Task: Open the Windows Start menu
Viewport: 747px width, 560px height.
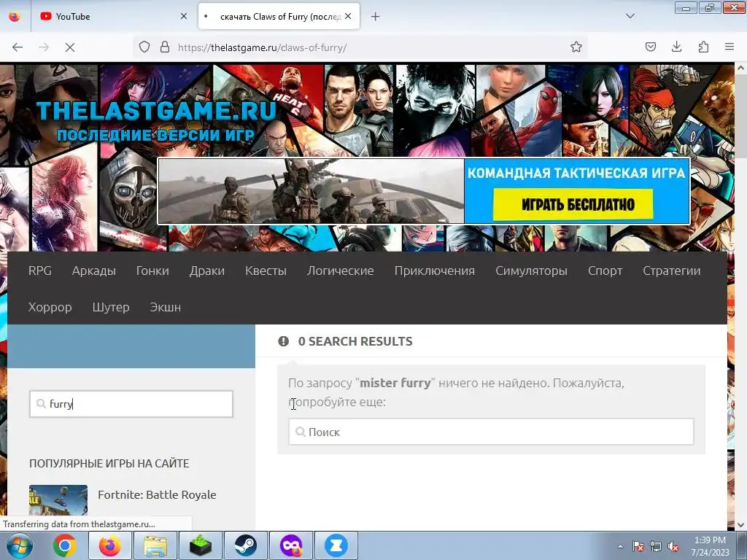Action: tap(19, 545)
